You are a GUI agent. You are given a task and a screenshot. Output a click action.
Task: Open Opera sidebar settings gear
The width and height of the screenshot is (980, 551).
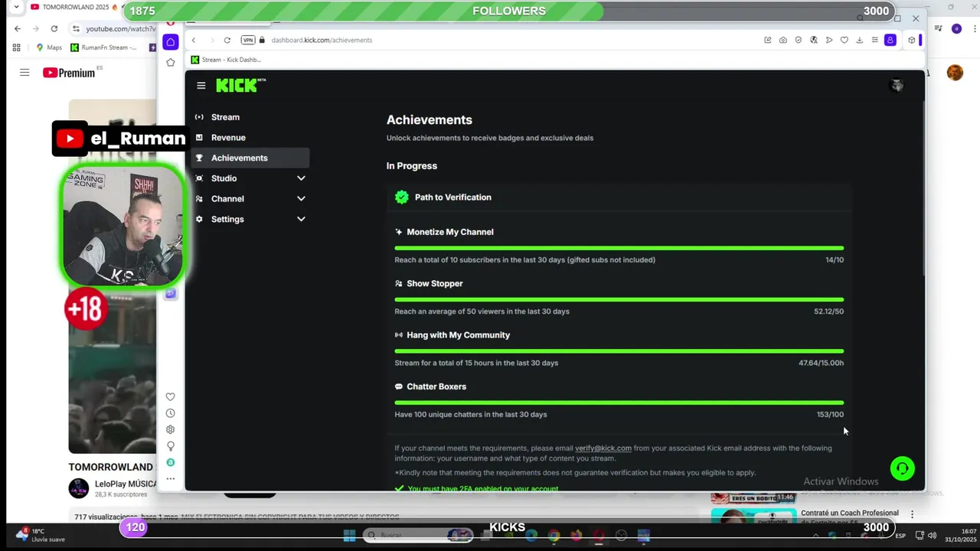click(x=170, y=429)
